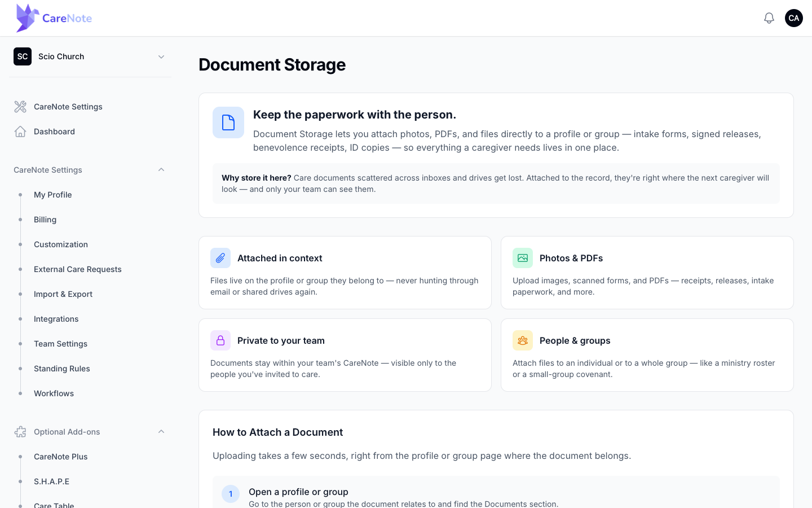Click the step 1 number badge
Image resolution: width=812 pixels, height=508 pixels.
tap(231, 494)
